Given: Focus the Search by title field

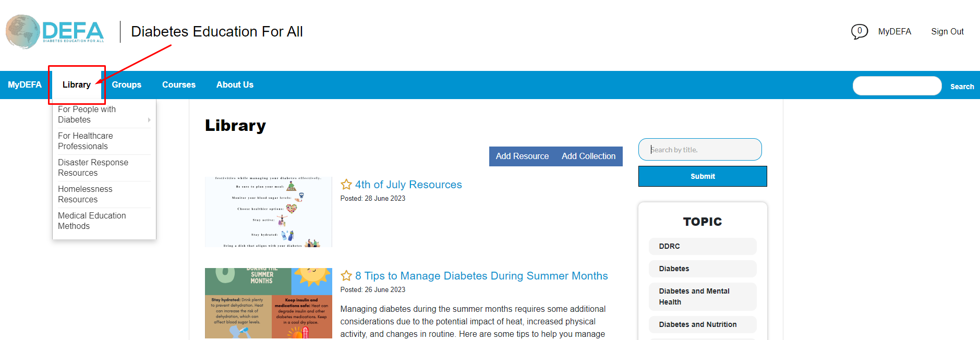Looking at the screenshot, I should click(x=700, y=150).
